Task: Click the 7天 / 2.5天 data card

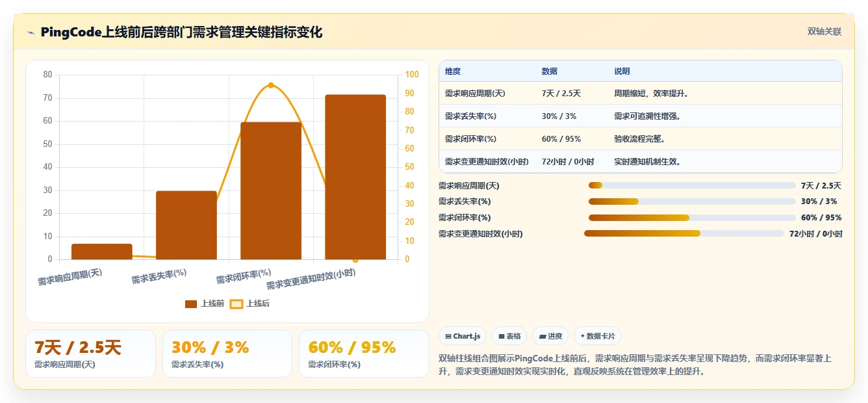Action: click(x=91, y=354)
